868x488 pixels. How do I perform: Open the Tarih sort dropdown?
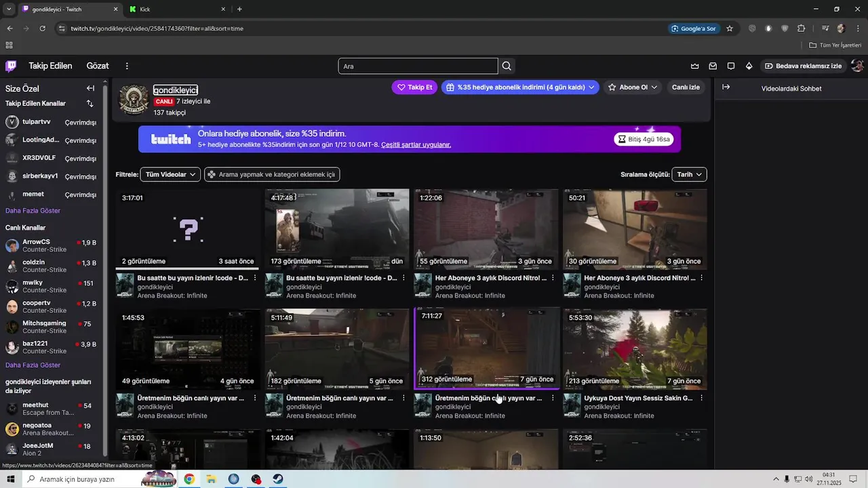click(689, 174)
